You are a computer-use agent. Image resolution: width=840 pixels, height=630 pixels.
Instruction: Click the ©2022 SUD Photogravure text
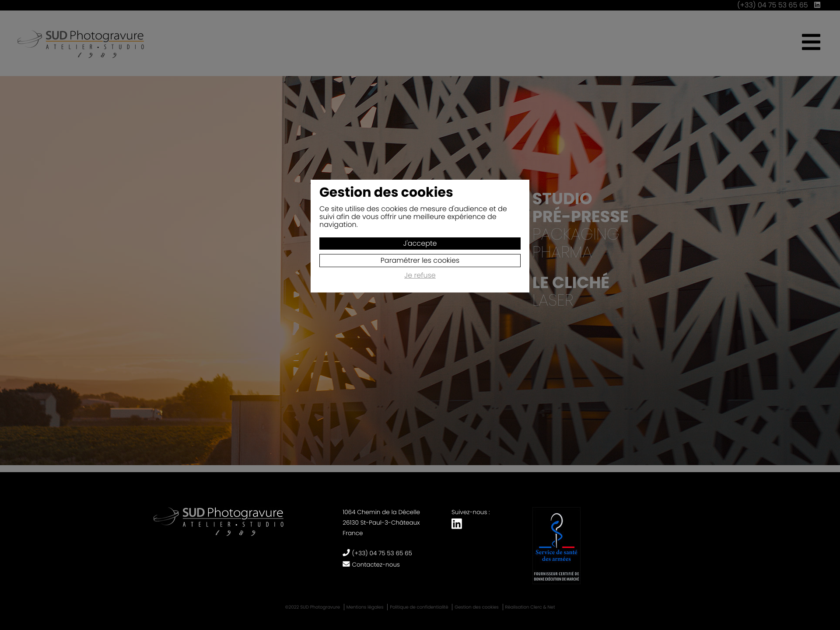pos(312,607)
